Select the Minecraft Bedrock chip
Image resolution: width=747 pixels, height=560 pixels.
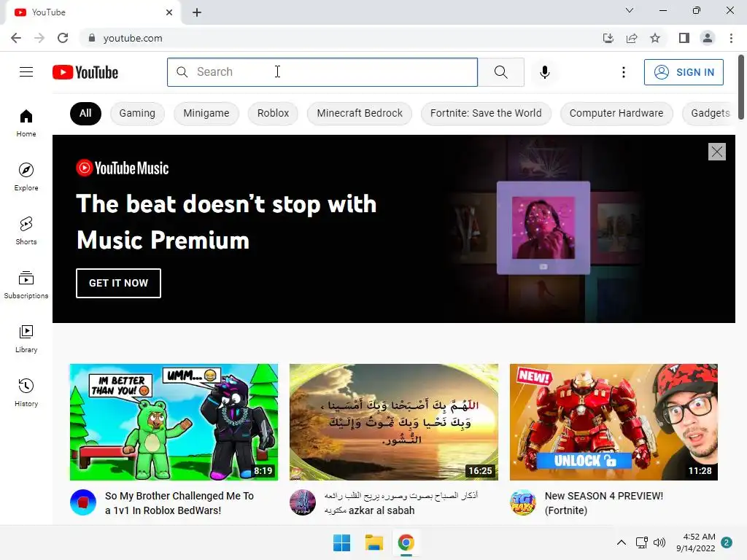[360, 113]
